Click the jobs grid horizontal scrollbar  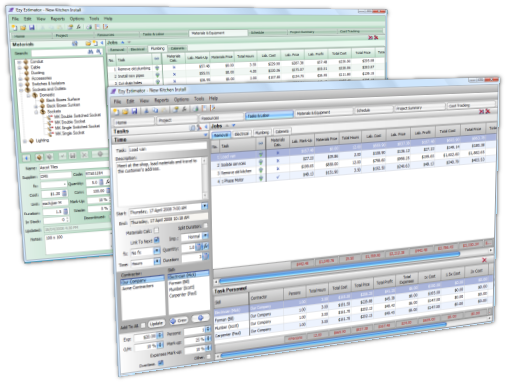(339, 268)
